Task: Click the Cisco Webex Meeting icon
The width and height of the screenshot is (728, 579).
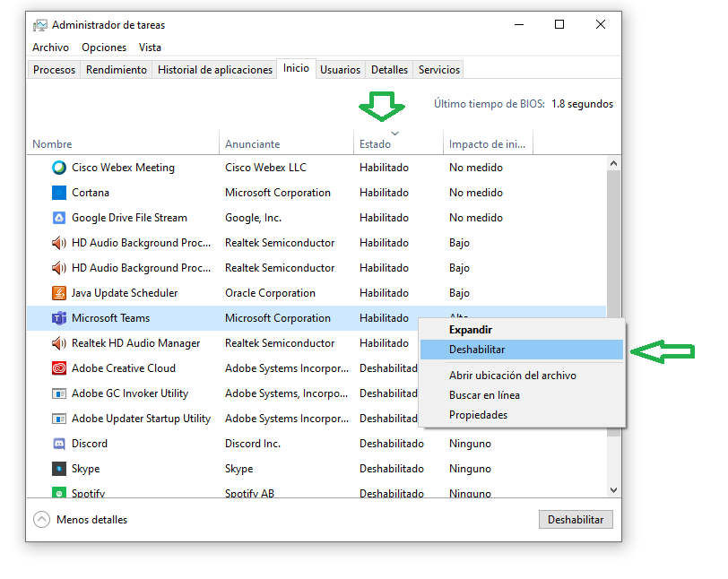Action: coord(59,168)
